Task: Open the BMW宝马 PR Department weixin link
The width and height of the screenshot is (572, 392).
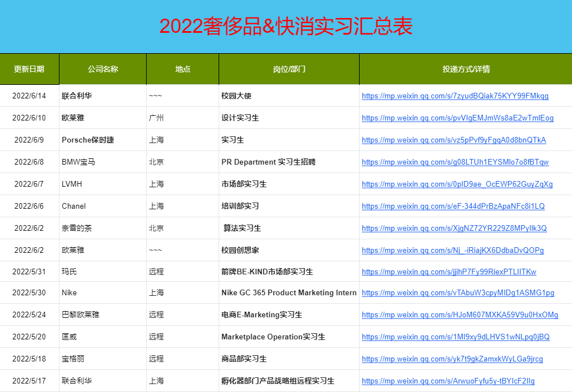Action: (x=455, y=162)
